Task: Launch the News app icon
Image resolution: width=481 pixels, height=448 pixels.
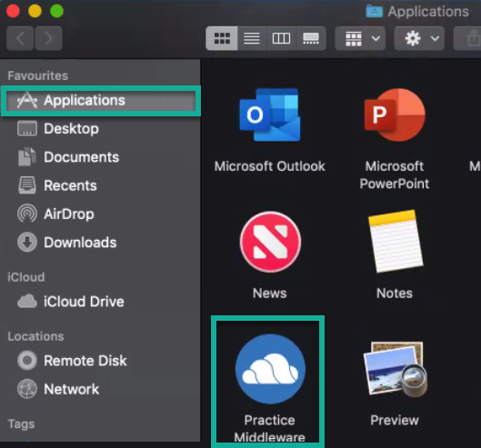Action: click(x=270, y=242)
